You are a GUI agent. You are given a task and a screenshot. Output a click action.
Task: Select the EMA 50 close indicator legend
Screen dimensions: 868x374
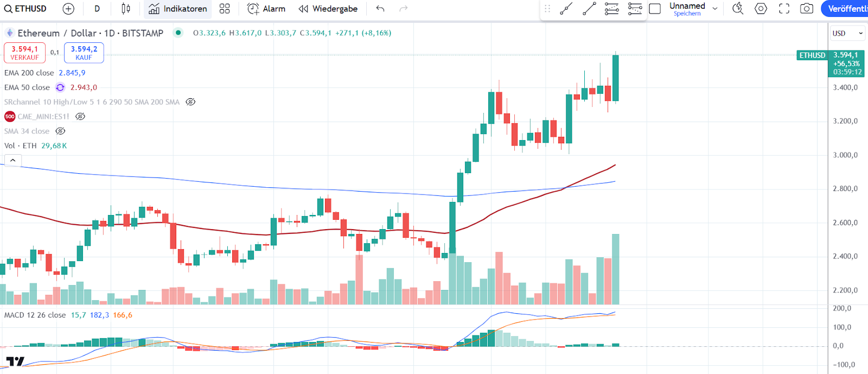pyautogui.click(x=27, y=87)
